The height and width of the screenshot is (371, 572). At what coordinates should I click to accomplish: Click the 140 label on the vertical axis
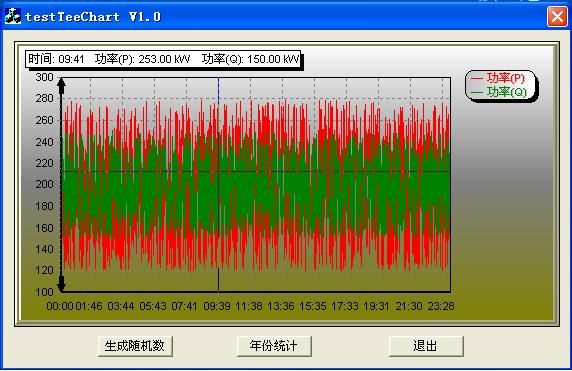click(45, 250)
